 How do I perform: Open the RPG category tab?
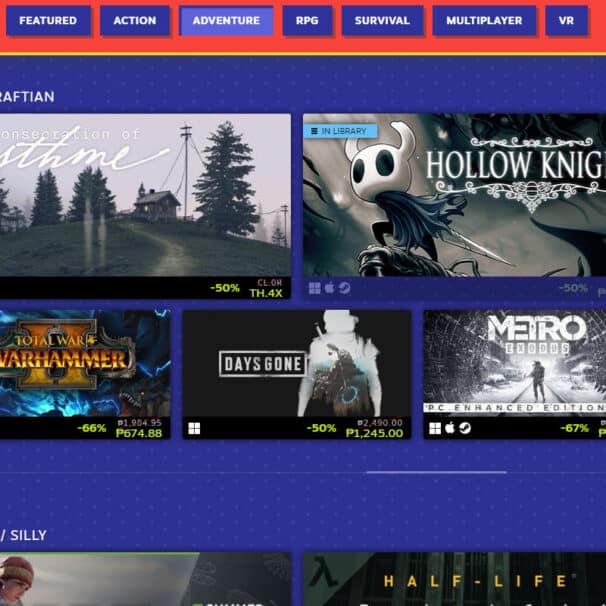(x=307, y=20)
